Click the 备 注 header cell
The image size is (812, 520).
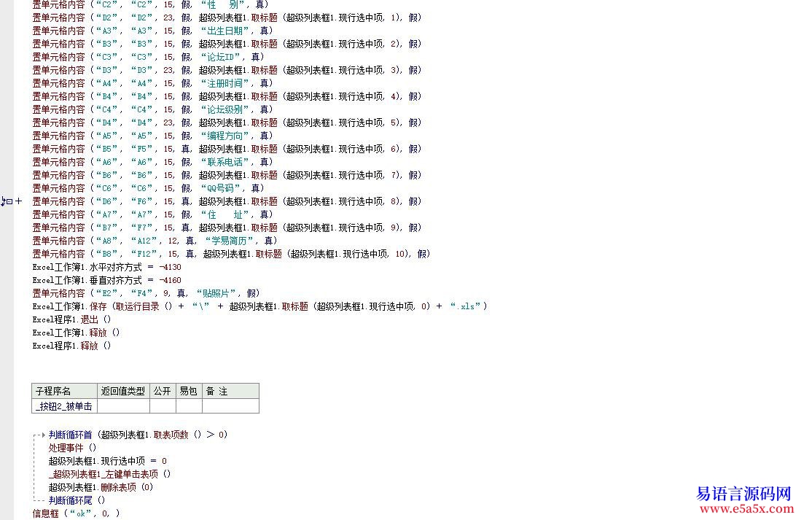pos(229,391)
